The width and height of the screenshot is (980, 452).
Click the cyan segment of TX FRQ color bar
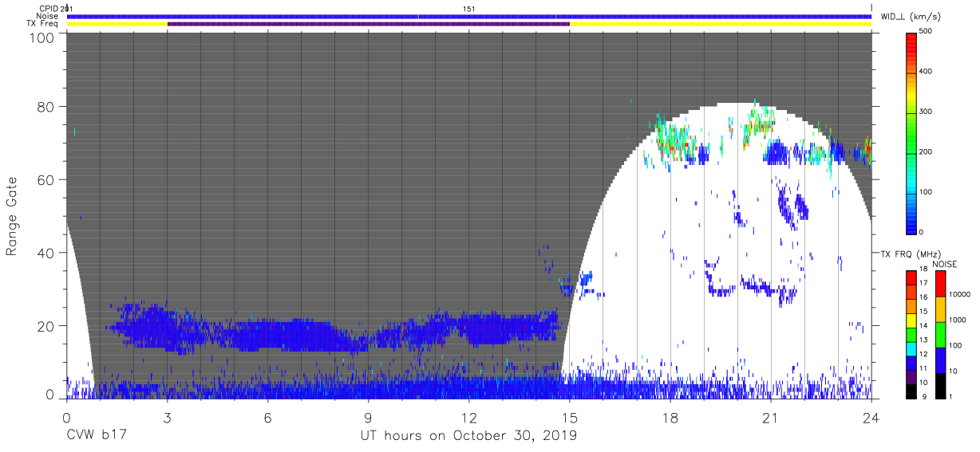tap(912, 350)
